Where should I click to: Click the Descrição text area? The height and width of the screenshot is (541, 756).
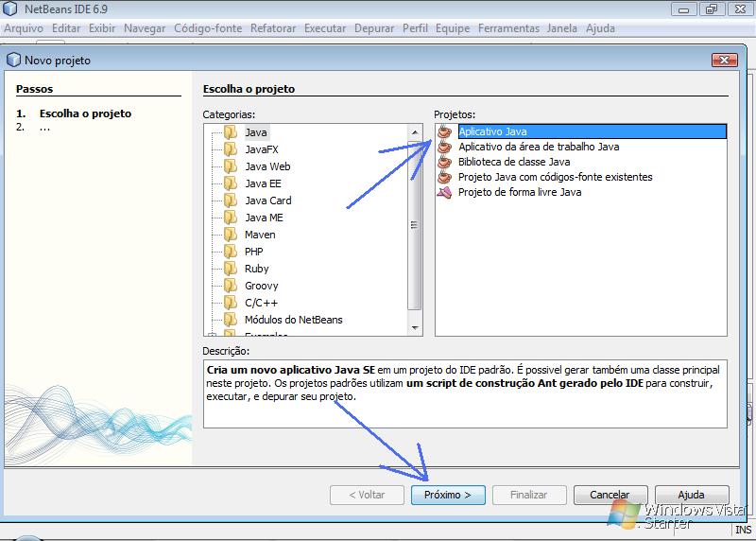click(465, 393)
